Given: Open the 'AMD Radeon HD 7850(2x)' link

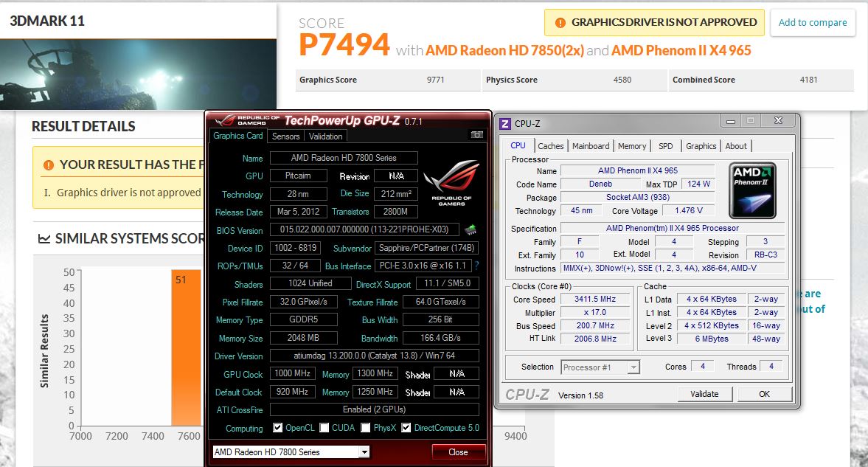Looking at the screenshot, I should pos(504,50).
